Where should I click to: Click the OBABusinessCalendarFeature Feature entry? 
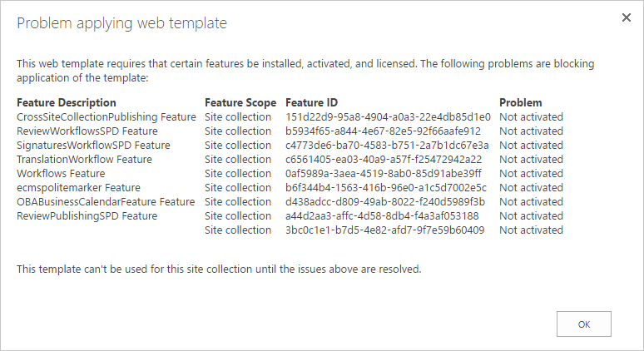pyautogui.click(x=106, y=202)
